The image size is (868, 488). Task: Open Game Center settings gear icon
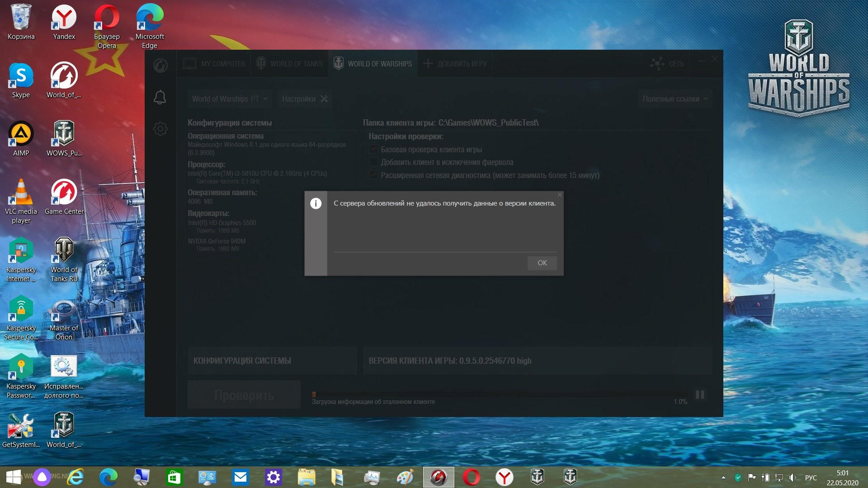pos(160,129)
